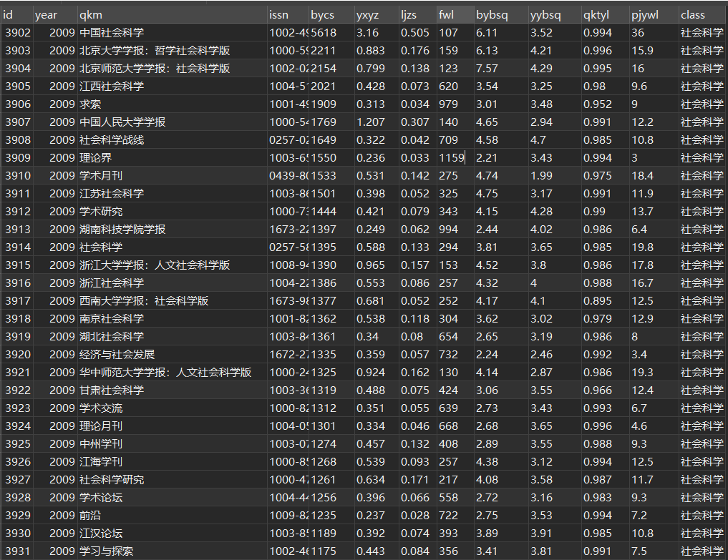Select the ljzs column header
Image resolution: width=728 pixels, height=560 pixels.
(x=418, y=15)
